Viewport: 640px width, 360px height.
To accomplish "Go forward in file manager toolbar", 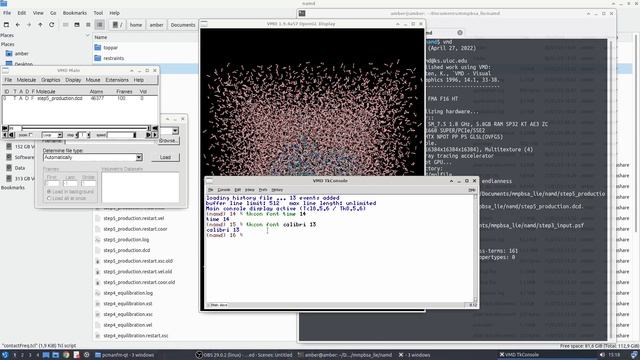I will (29, 25).
